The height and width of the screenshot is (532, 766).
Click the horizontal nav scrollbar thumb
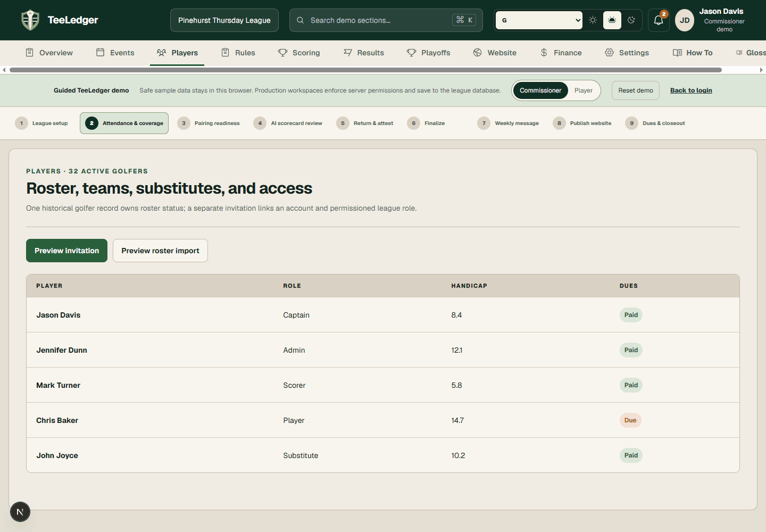click(x=365, y=70)
